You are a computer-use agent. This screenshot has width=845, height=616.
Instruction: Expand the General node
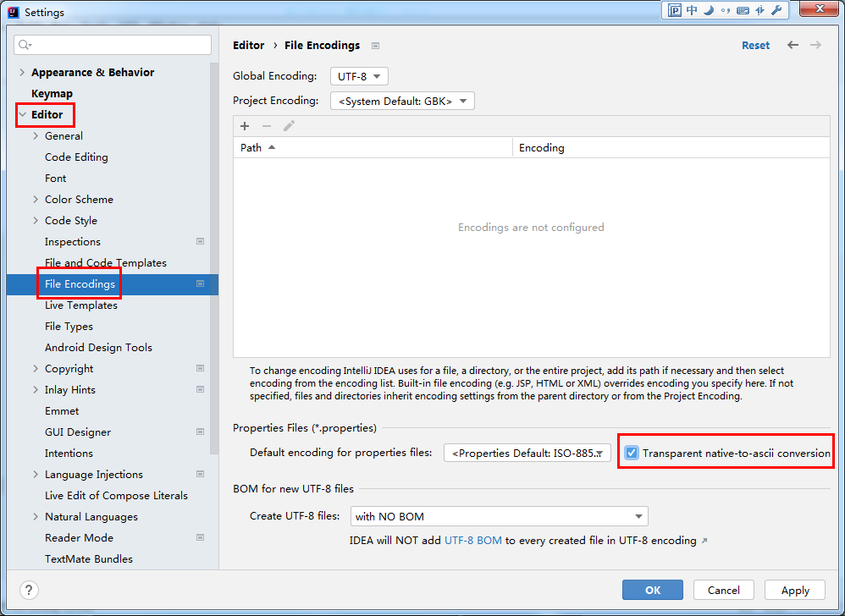pos(36,135)
